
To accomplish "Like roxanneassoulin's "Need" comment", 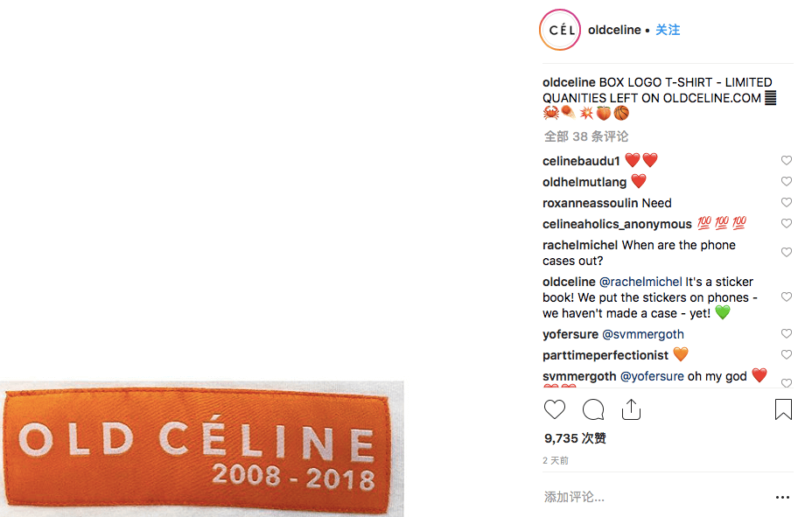I will (786, 203).
